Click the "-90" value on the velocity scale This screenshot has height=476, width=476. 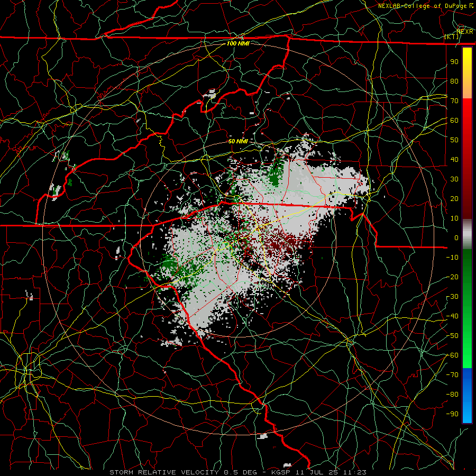452,414
